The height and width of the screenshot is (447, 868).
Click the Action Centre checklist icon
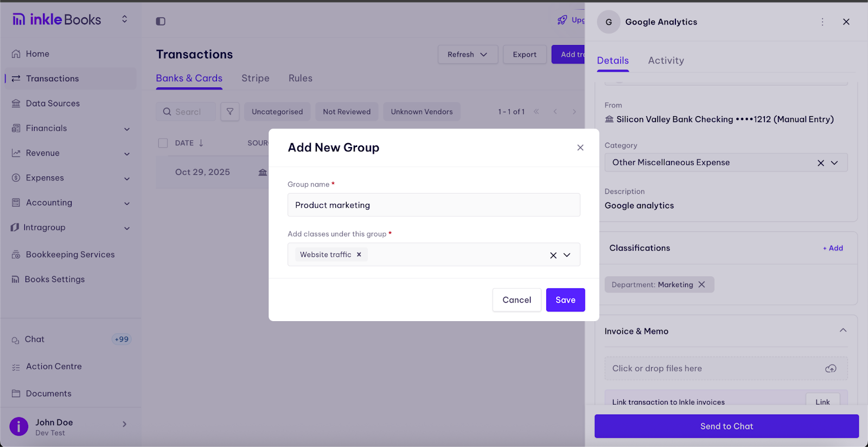click(x=16, y=367)
